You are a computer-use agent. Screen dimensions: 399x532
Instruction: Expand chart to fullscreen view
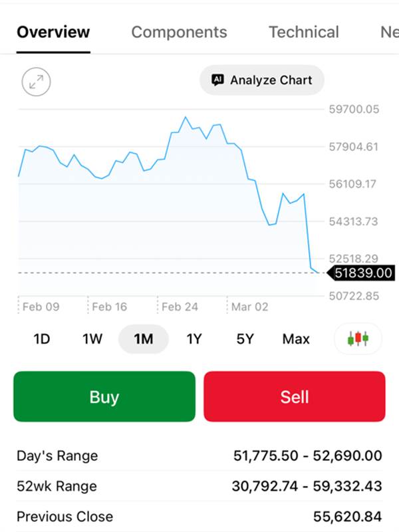click(x=36, y=82)
